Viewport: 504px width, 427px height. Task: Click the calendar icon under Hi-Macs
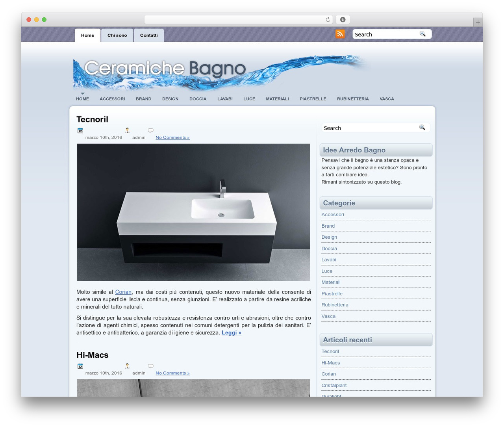coord(80,366)
